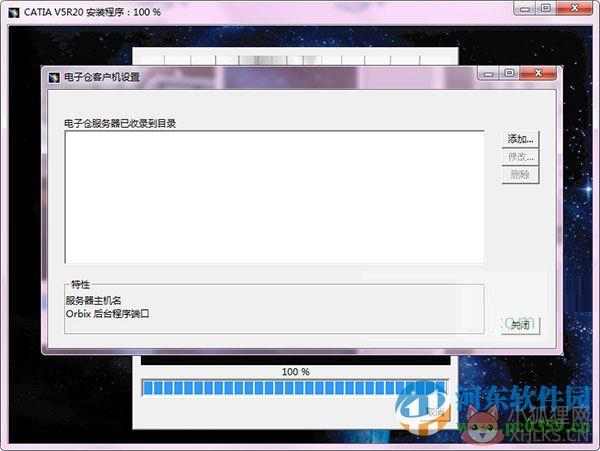Close the CATIA V5R20 installer window
The image size is (600, 451).
pos(574,8)
